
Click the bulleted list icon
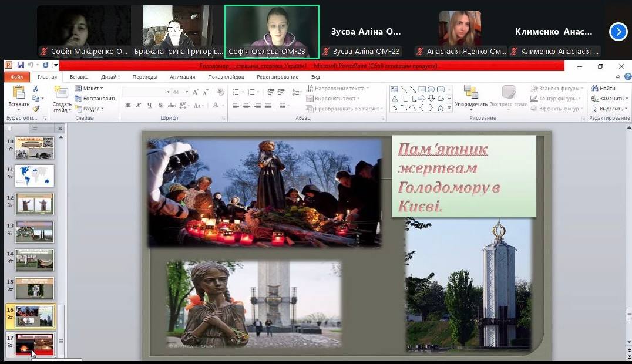coord(236,92)
